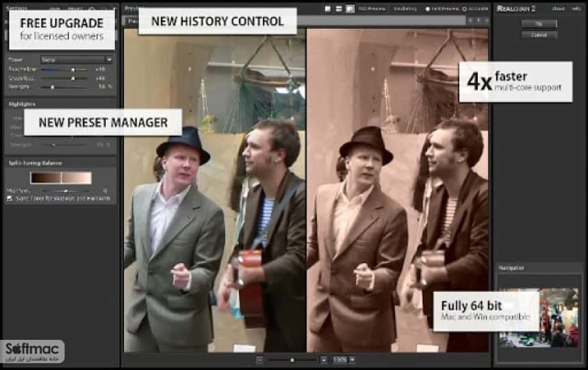Adjust the shadows Strength slider

coord(64,87)
